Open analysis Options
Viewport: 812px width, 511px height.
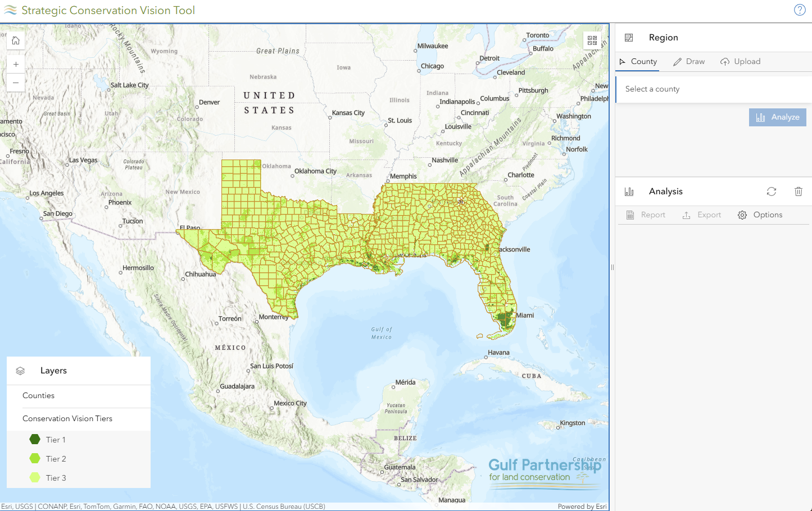tap(760, 215)
